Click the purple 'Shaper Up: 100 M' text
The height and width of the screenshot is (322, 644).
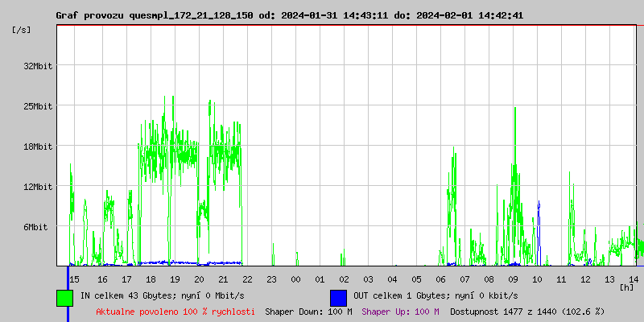pos(400,312)
